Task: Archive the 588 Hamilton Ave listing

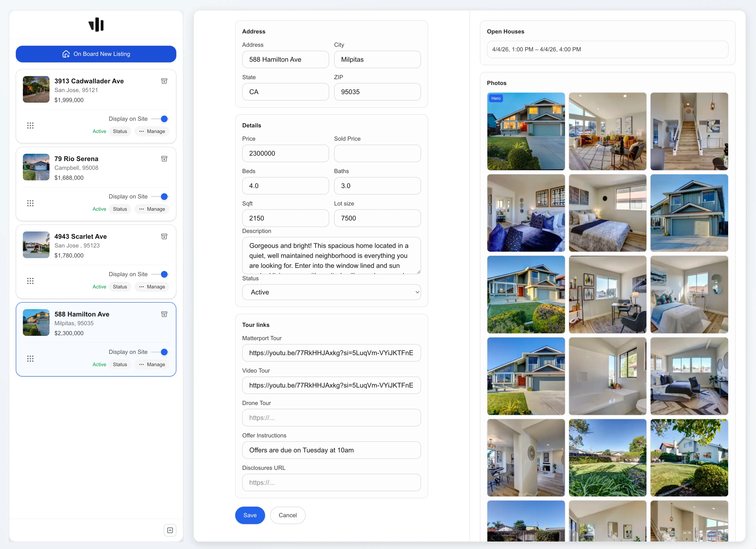Action: (164, 314)
